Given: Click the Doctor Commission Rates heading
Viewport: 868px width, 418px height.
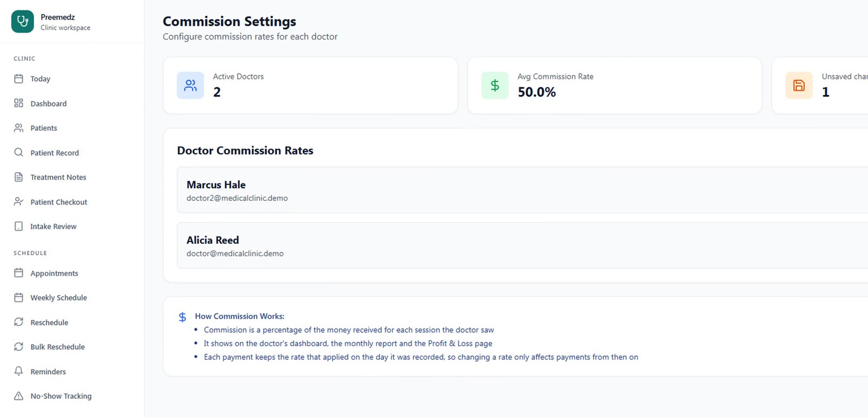Looking at the screenshot, I should point(245,150).
